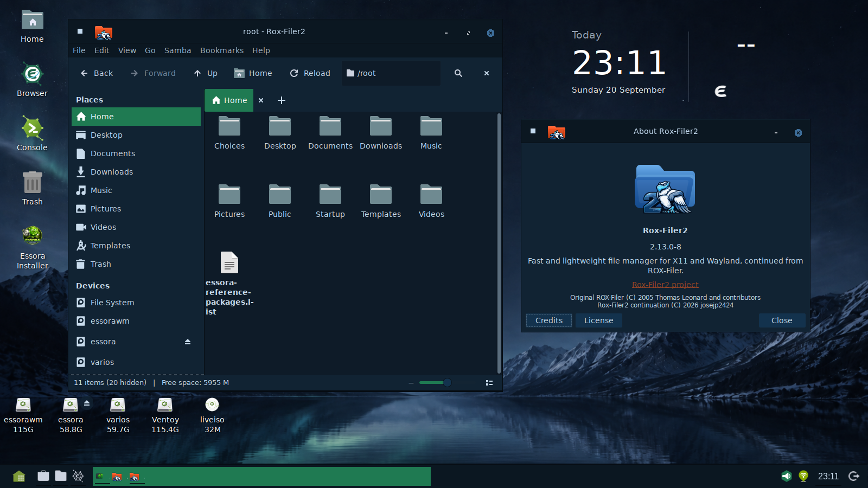
Task: Open the Ventoy drive desktop icon
Action: [165, 415]
